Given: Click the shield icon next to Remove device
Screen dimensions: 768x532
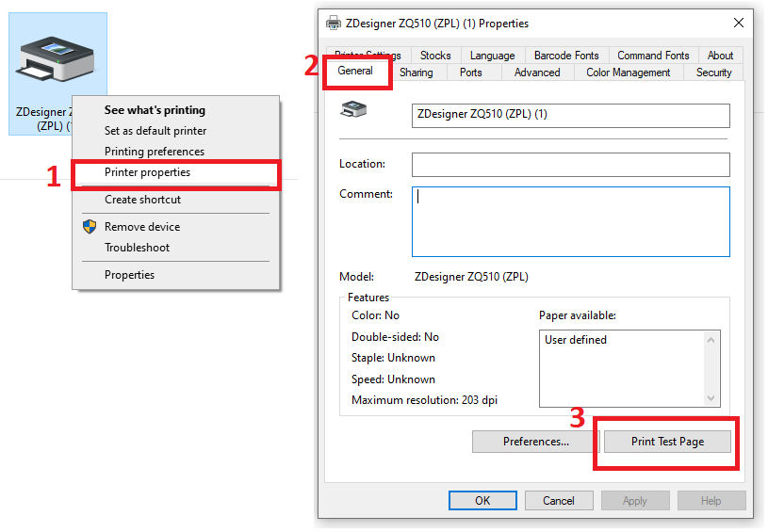Looking at the screenshot, I should [90, 227].
